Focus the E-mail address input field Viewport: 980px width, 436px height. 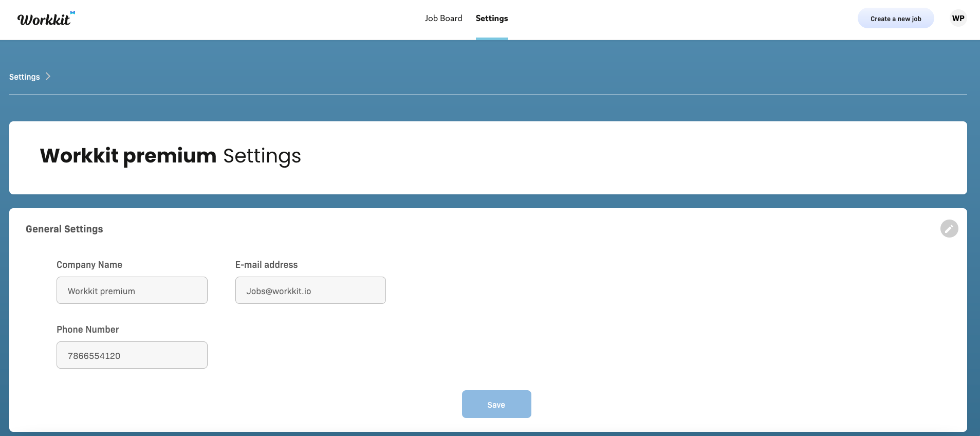[310, 290]
